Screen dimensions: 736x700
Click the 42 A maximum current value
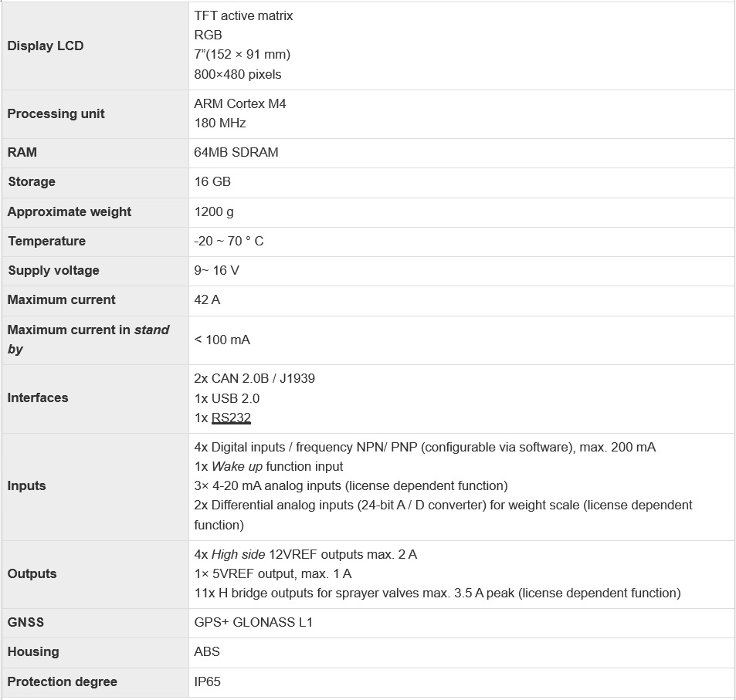click(207, 299)
